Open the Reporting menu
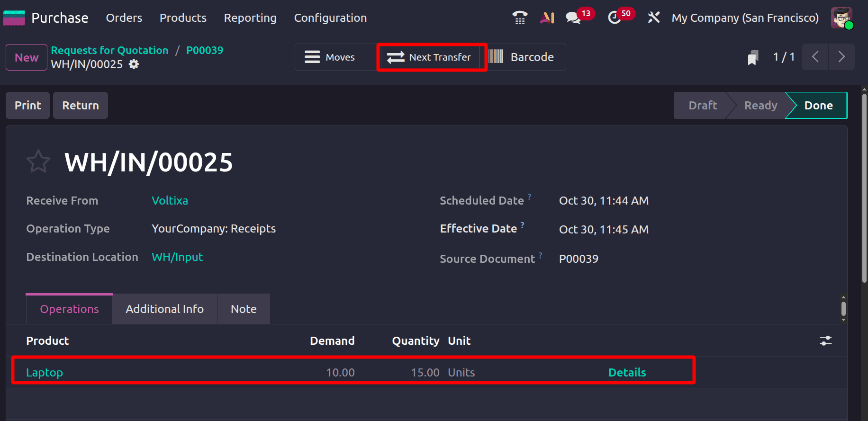The image size is (868, 421). click(250, 18)
